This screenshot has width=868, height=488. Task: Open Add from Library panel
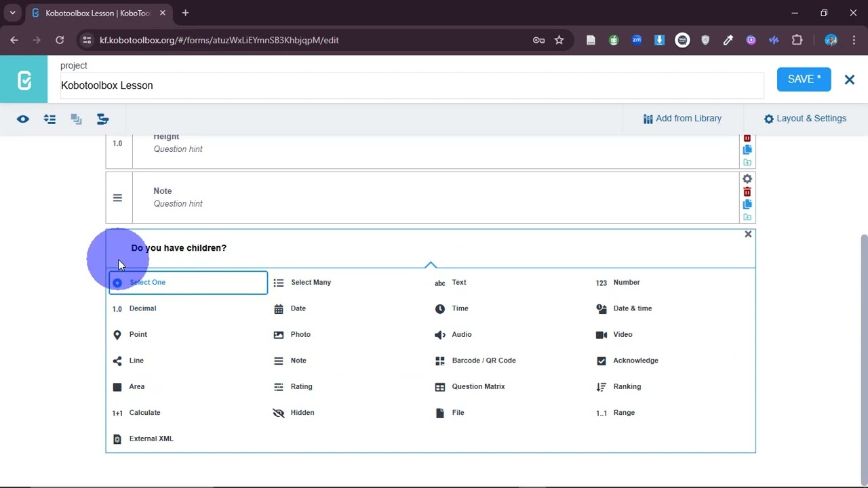click(x=682, y=119)
